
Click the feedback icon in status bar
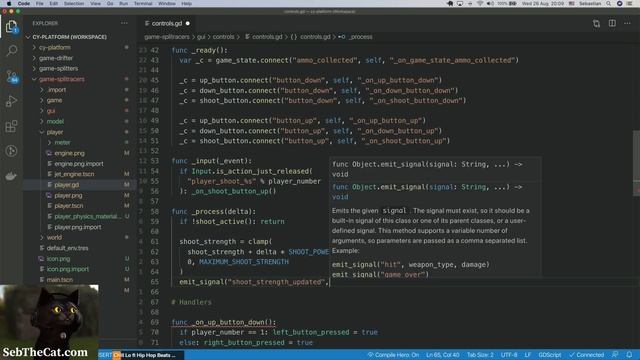coord(615,355)
